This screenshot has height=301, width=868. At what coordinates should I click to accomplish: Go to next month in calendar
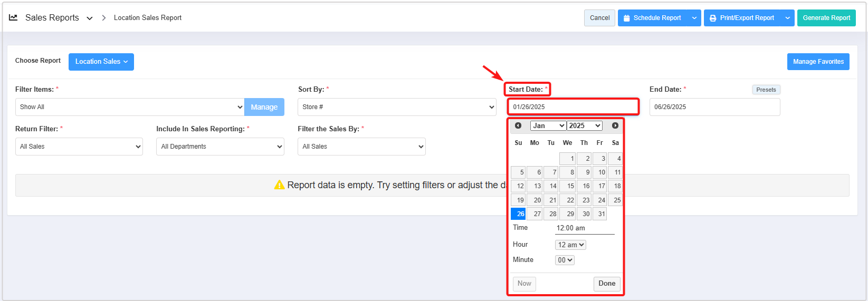click(615, 125)
